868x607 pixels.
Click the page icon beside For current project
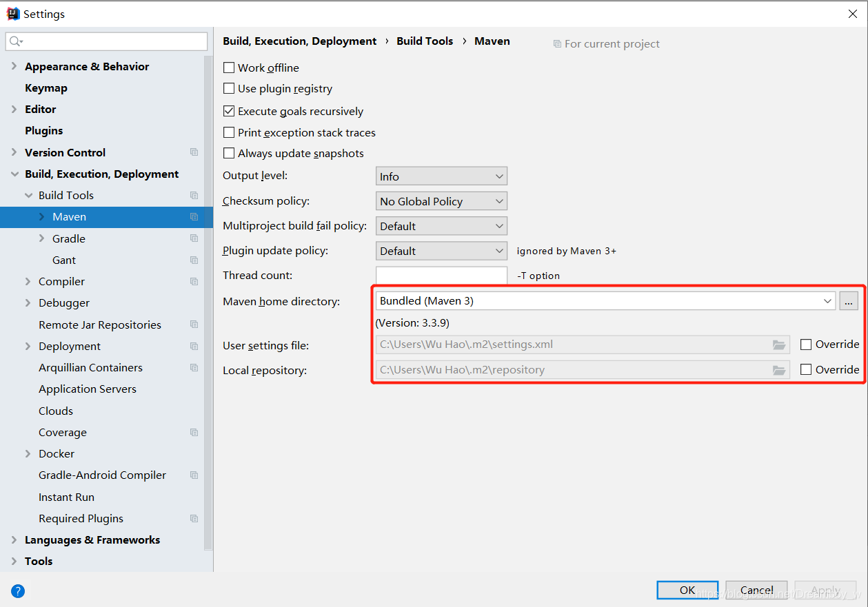(557, 44)
